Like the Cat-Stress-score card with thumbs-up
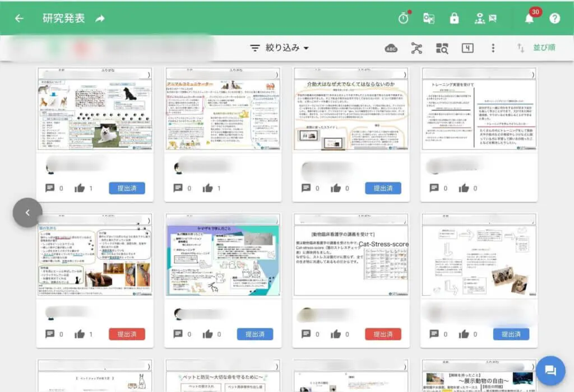 point(336,334)
